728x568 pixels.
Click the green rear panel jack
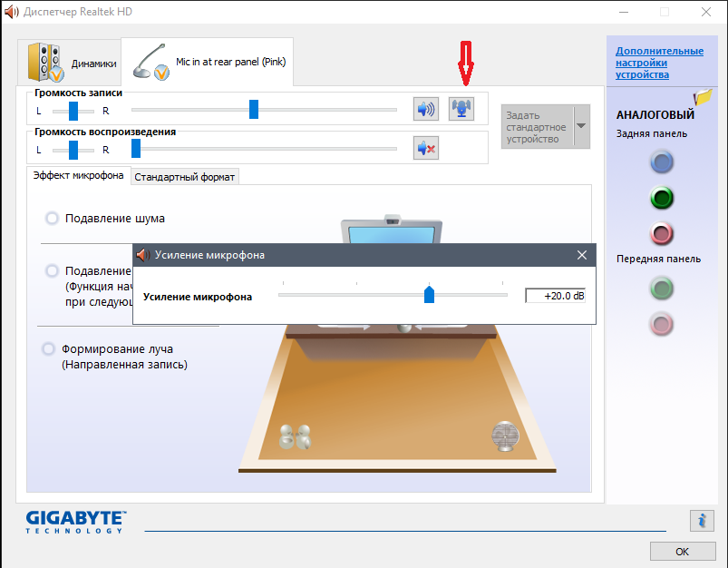tap(662, 198)
